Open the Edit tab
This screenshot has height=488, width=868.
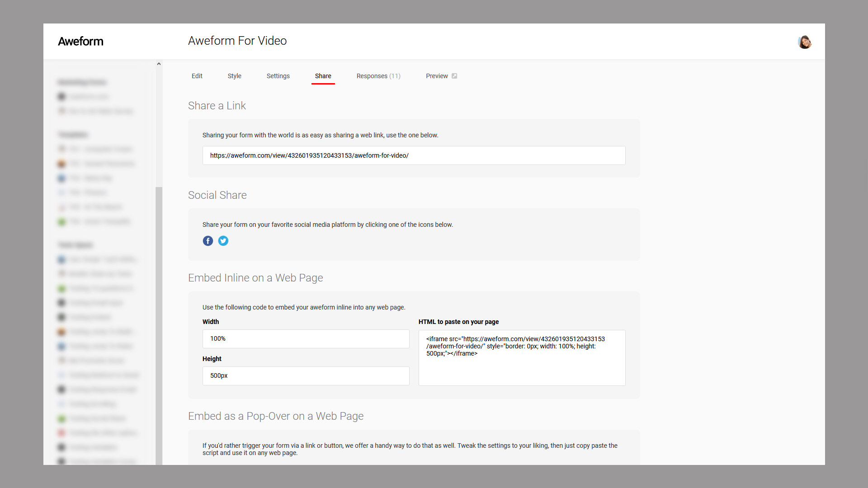[197, 76]
